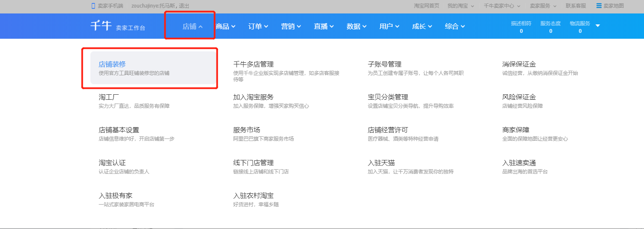Expand the 直播 menu chevron
Image resolution: width=644 pixels, height=229 pixels.
(332, 27)
